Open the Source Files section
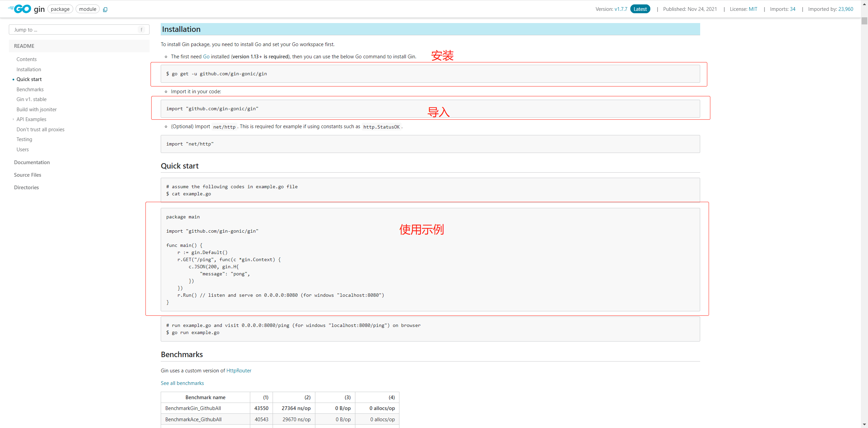The image size is (868, 428). tap(27, 175)
